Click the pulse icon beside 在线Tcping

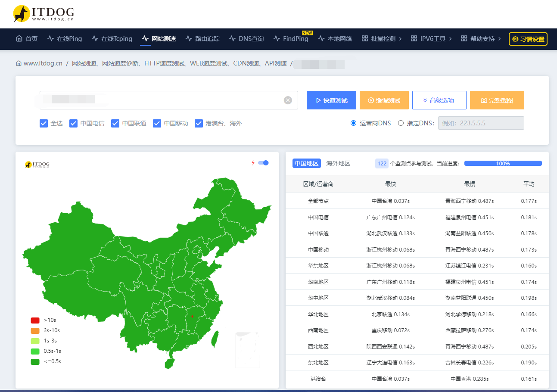click(95, 38)
